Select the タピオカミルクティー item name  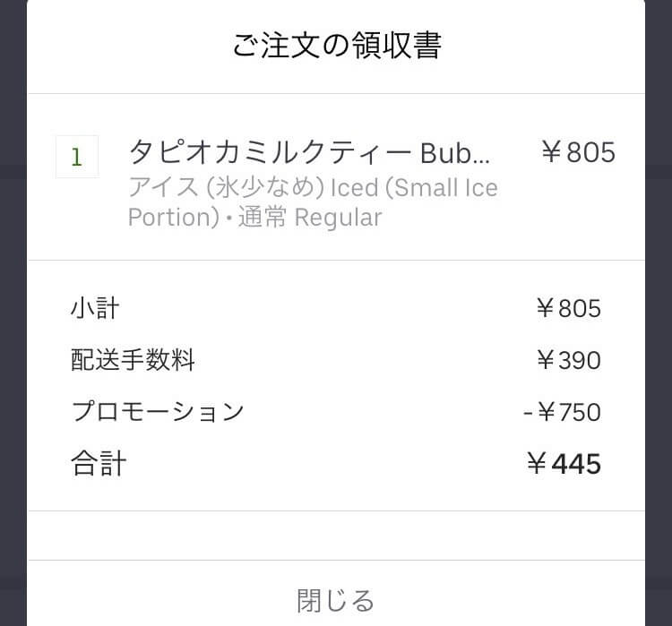pos(271,153)
